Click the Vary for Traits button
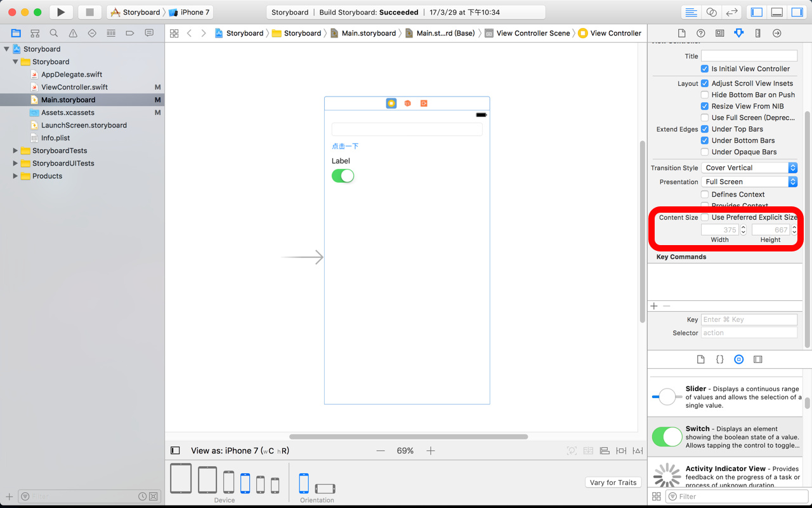The width and height of the screenshot is (812, 508). point(613,483)
